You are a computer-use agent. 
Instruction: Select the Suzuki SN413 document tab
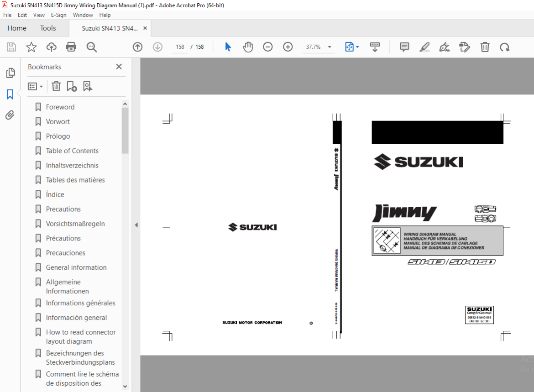pos(110,28)
